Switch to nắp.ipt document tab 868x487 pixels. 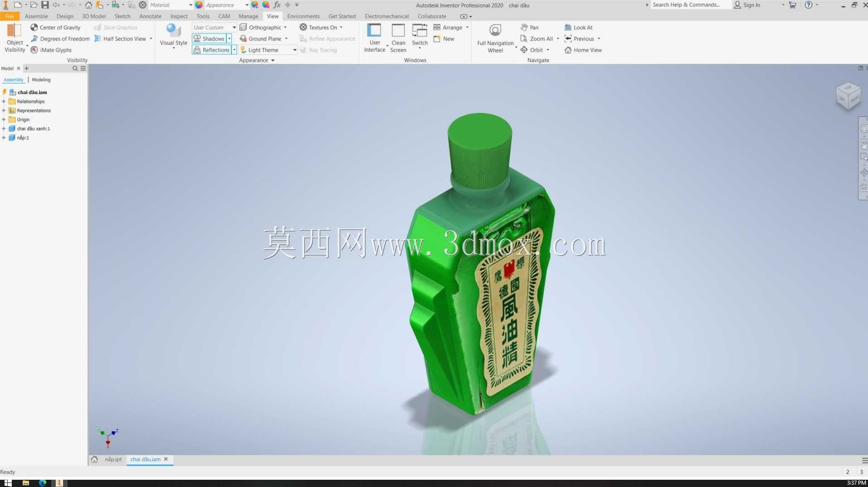(x=113, y=459)
